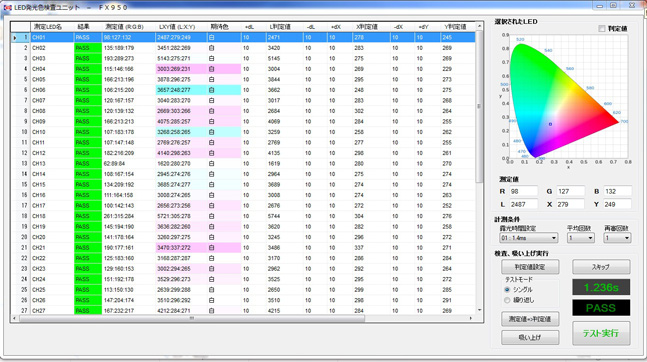Click the R measured value field
647x362 pixels.
pyautogui.click(x=523, y=192)
